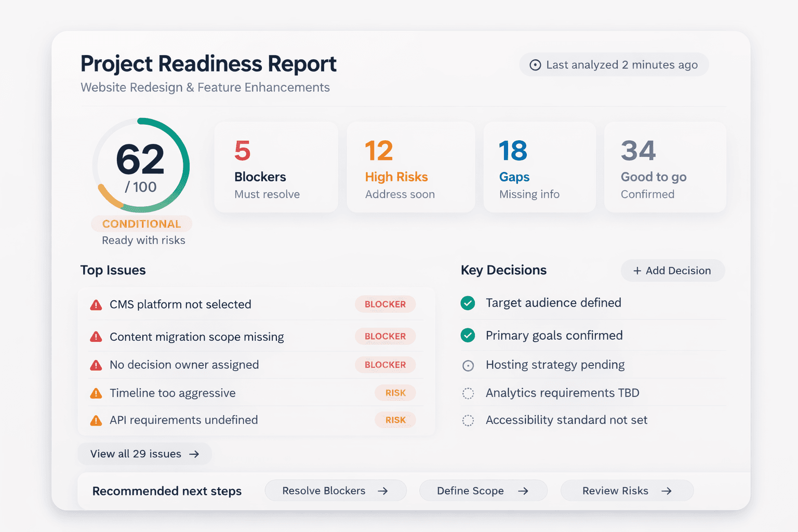
Task: Click the clock icon in Last analyzed badge
Action: (x=535, y=64)
